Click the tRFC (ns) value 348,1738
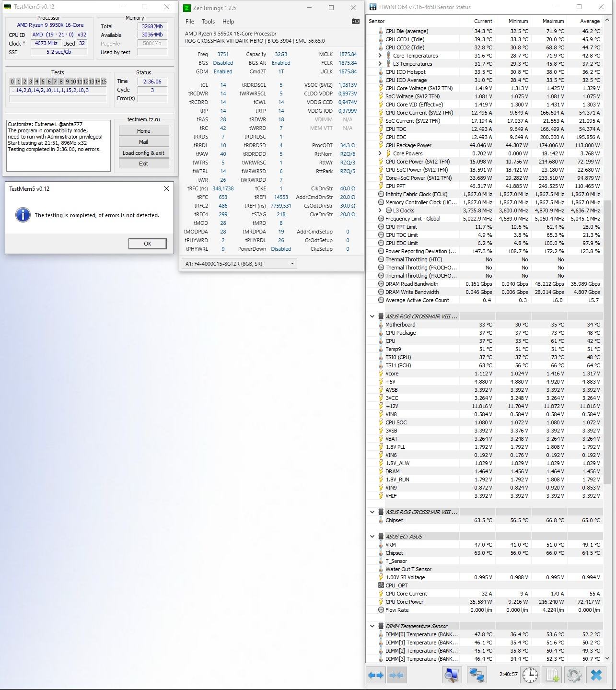The image size is (616, 690). pyautogui.click(x=223, y=188)
